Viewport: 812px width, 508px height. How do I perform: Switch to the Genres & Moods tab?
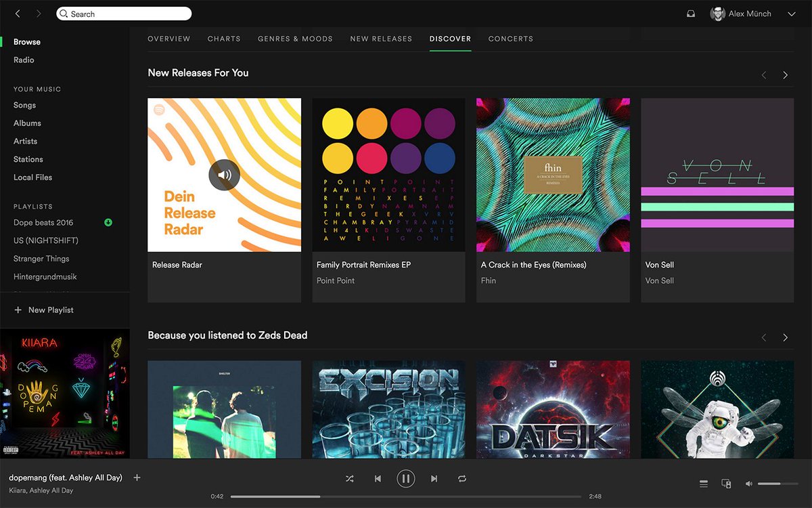tap(295, 39)
